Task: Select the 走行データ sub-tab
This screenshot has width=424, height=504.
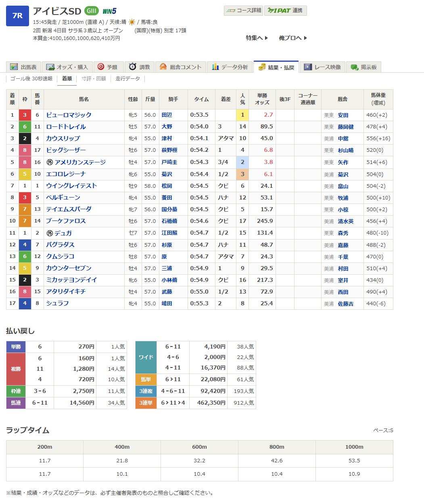Action: tap(127, 79)
